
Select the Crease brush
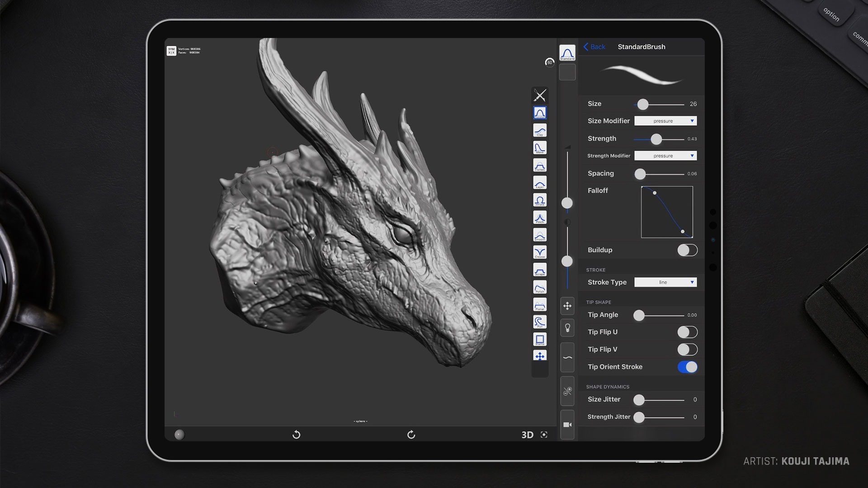[x=540, y=252]
